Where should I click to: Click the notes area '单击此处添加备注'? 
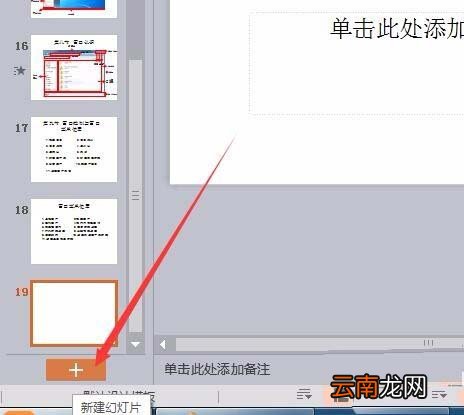click(x=217, y=369)
